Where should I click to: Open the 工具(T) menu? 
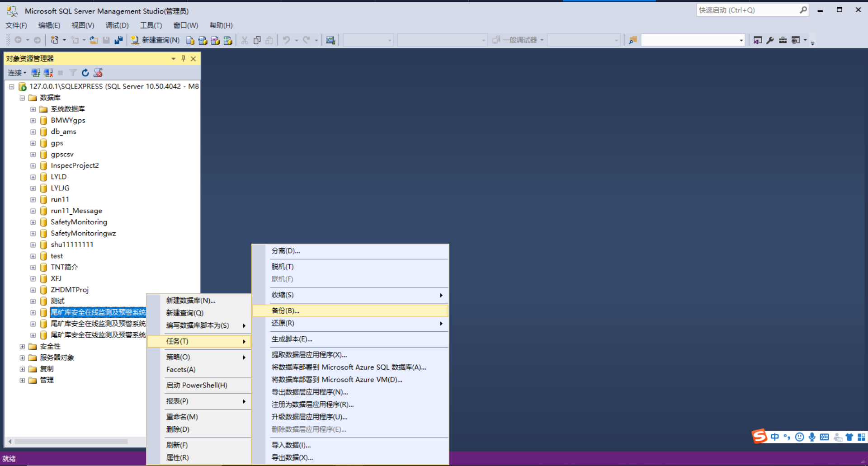tap(151, 25)
